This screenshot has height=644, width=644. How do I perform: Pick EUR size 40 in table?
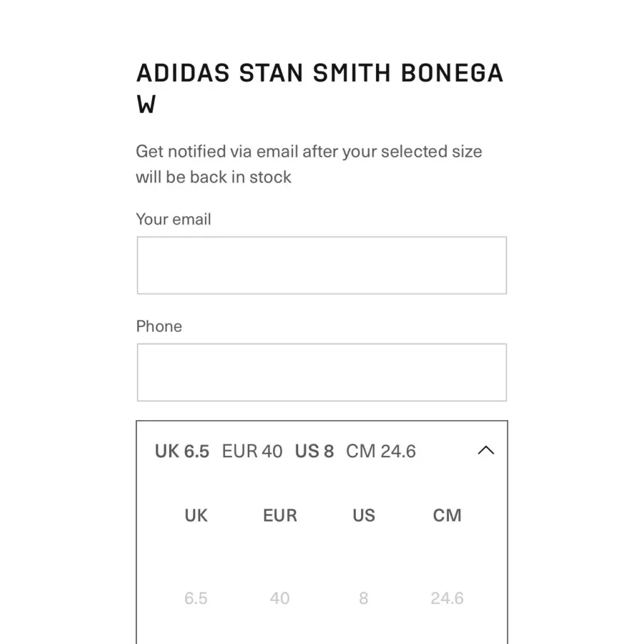pos(280,598)
